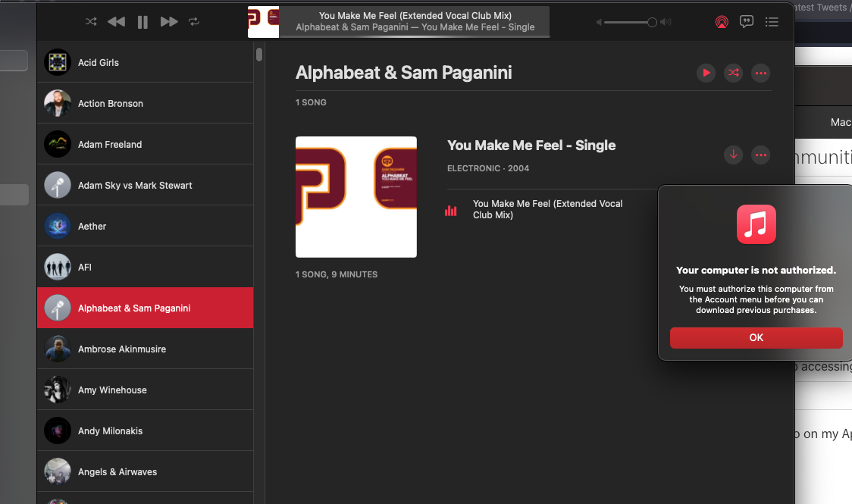The image size is (852, 504).
Task: Click the artist list scrollbar
Action: (259, 55)
